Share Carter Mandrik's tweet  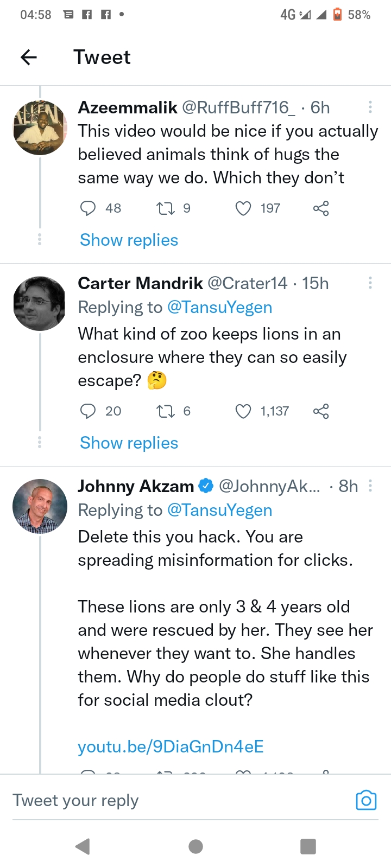[x=321, y=411]
